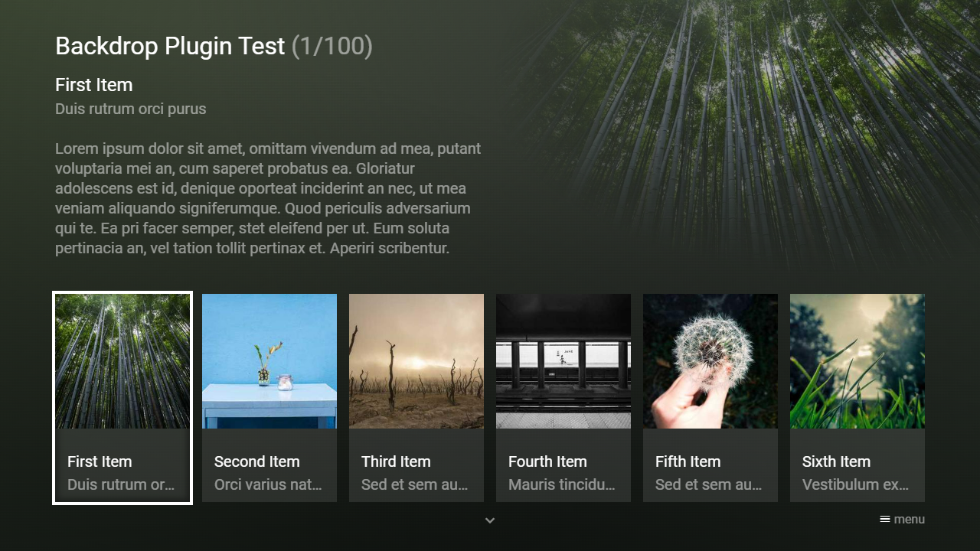Click 'Orci varius nat…' card subtitle
The width and height of the screenshot is (980, 551).
[268, 484]
